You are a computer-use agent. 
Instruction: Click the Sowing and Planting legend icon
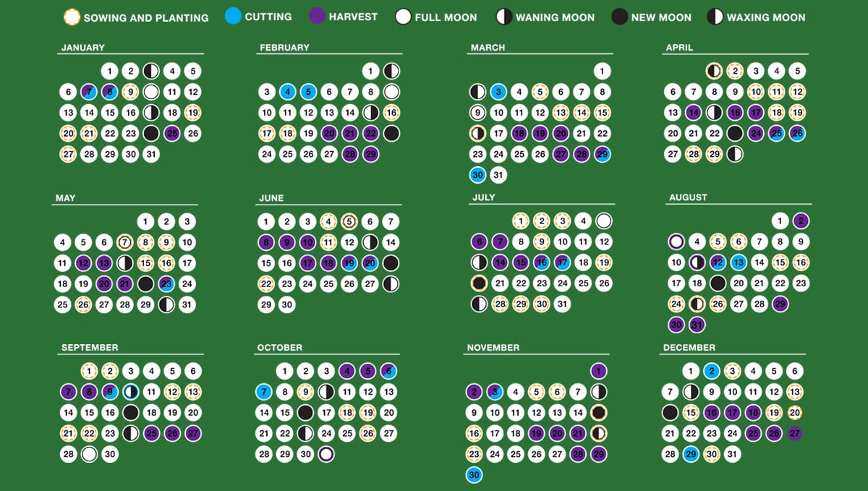(72, 17)
